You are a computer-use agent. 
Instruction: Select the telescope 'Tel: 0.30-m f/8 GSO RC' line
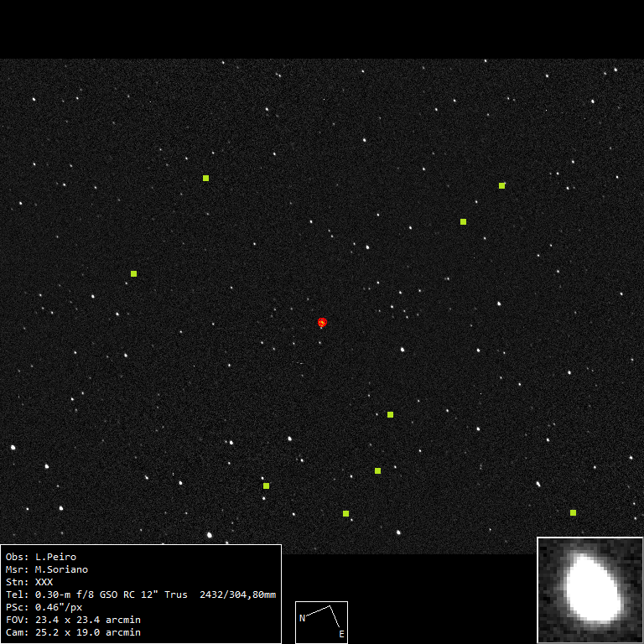point(140,595)
